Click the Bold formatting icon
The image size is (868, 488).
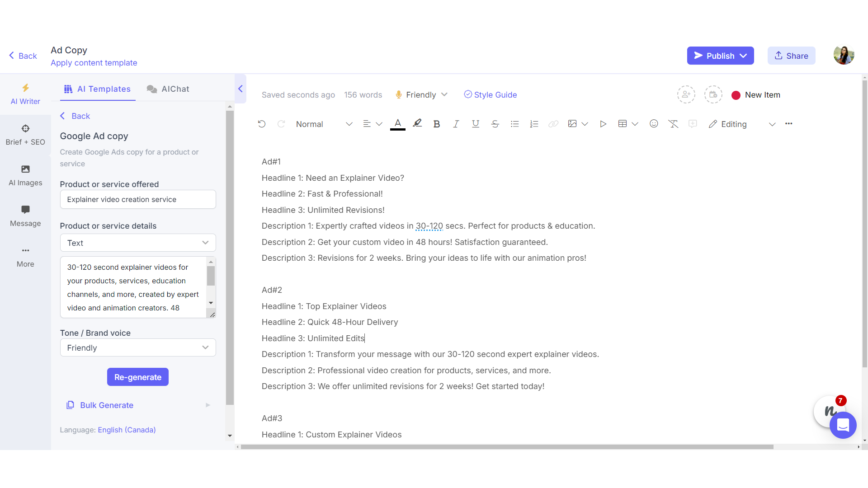(436, 124)
